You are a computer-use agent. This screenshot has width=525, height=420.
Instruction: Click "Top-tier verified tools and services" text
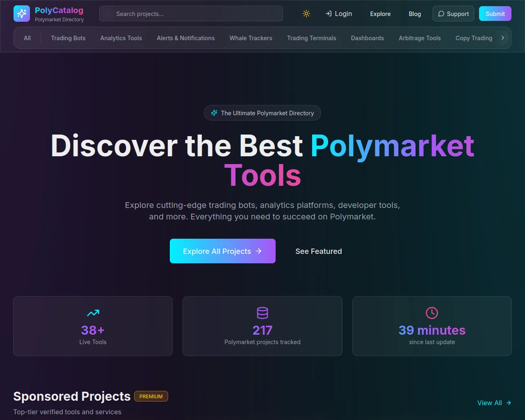[x=67, y=412]
